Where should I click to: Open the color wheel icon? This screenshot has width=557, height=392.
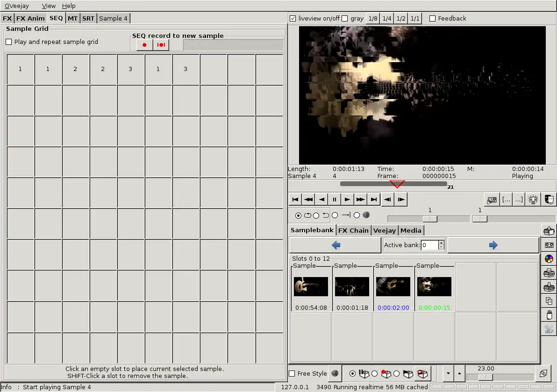549,259
